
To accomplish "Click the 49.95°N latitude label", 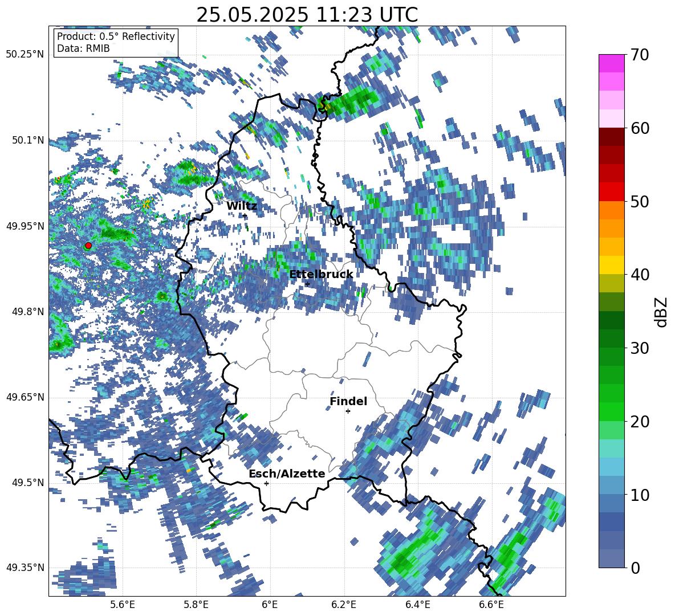I will tap(25, 226).
